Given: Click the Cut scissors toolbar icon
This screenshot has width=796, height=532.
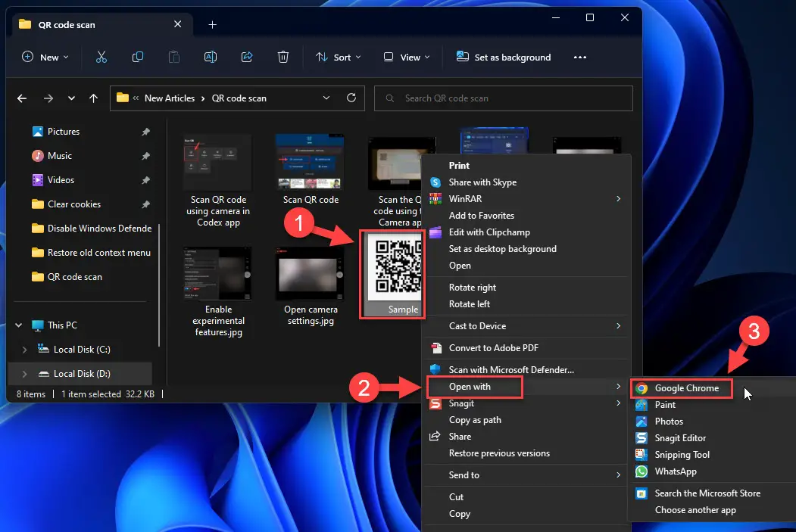Looking at the screenshot, I should click(x=101, y=57).
